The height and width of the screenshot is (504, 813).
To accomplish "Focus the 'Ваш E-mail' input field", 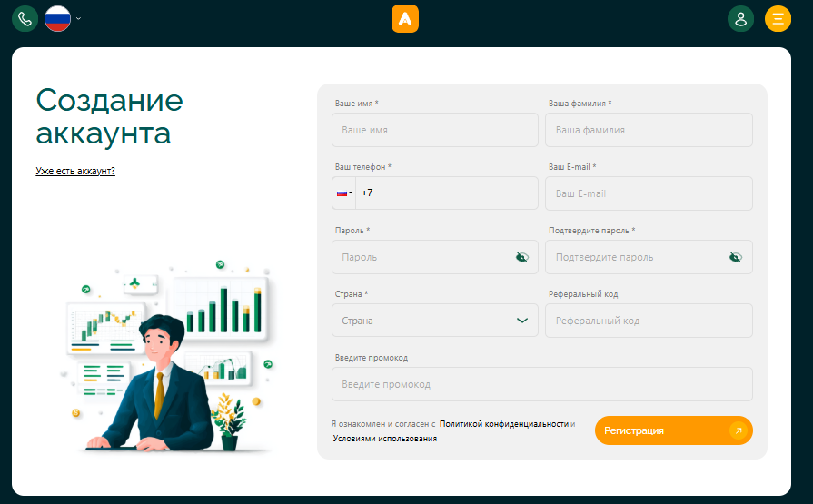I will pyautogui.click(x=649, y=193).
